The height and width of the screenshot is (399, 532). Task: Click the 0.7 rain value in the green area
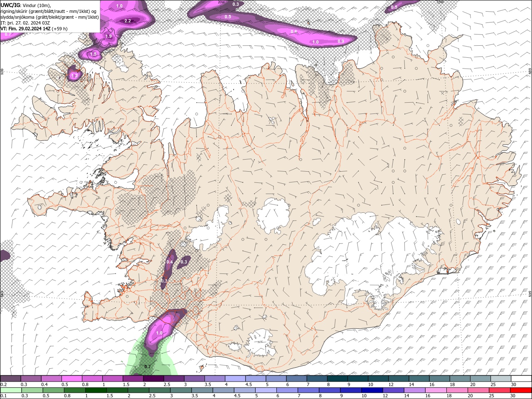click(x=147, y=367)
